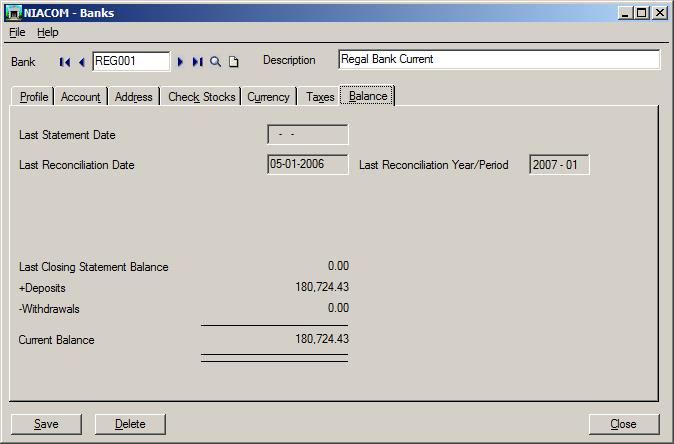This screenshot has height=444, width=674.
Task: Click the Last Reconciliation Date field 05-01-2006
Action: tap(308, 164)
